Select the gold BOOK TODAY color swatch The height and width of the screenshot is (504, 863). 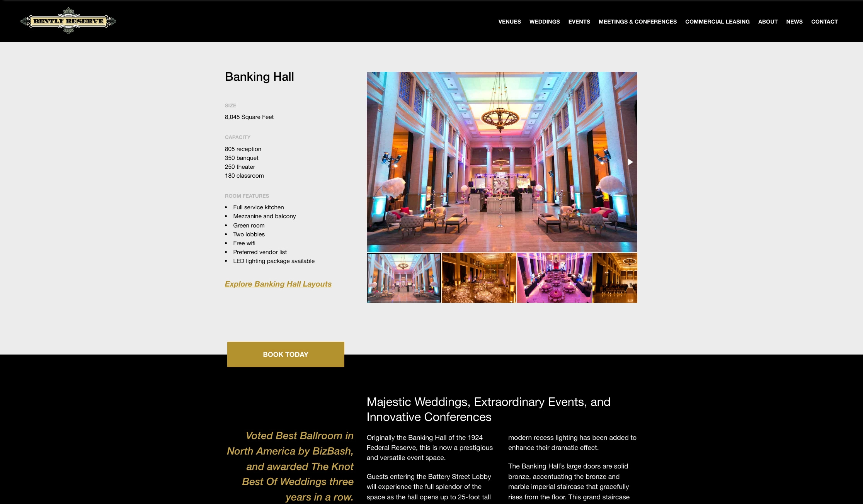[286, 354]
